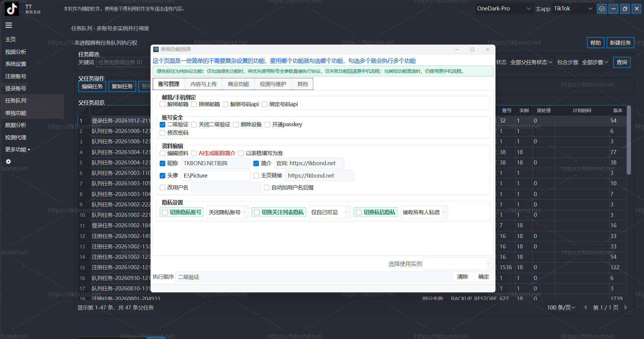
Task: Expand 更多功能 in the sidebar
Action: point(17,150)
